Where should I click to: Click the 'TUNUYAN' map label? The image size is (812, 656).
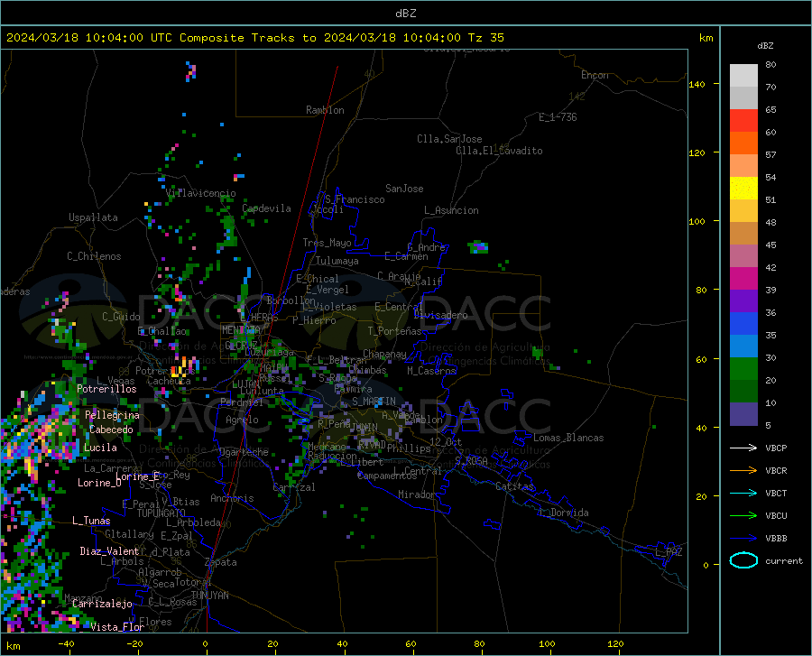coord(209,596)
